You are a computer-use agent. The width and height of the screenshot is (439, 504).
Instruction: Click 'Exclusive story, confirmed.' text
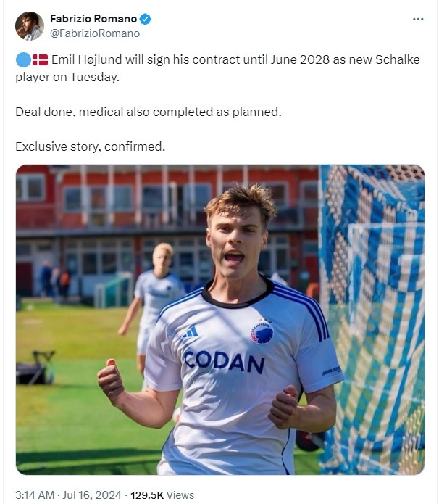(91, 146)
